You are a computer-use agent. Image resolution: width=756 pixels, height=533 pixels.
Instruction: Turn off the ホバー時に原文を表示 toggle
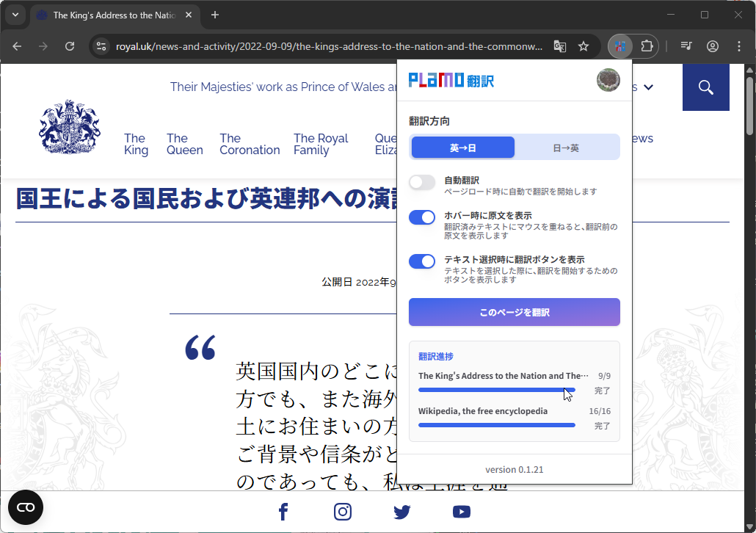click(422, 217)
